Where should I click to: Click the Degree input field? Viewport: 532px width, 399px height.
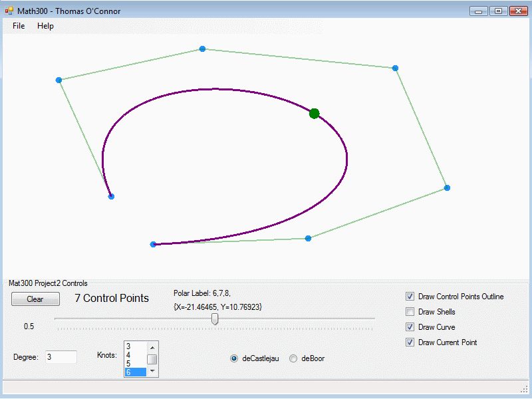61,357
